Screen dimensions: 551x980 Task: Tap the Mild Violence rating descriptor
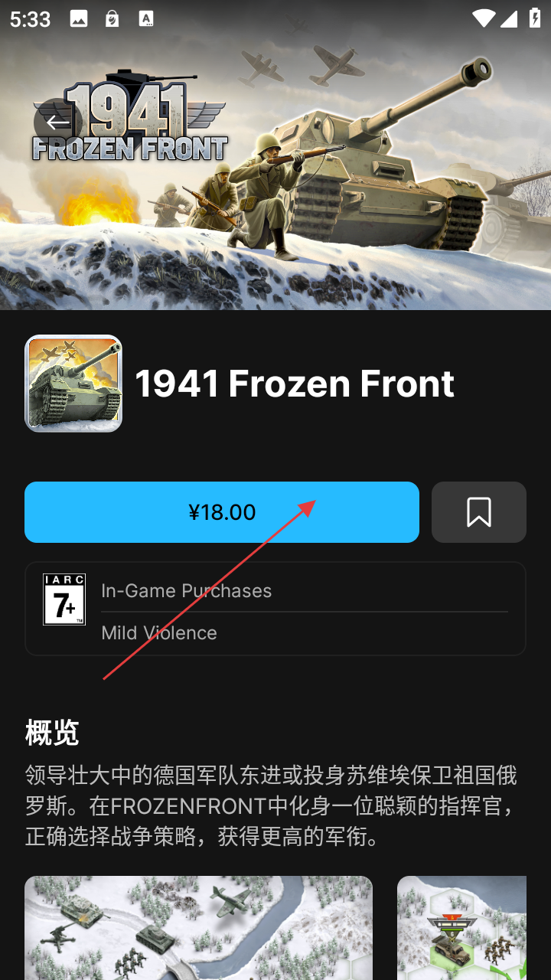[159, 633]
